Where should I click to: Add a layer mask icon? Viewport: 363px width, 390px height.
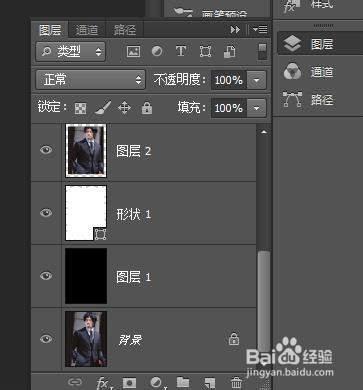pos(129,383)
